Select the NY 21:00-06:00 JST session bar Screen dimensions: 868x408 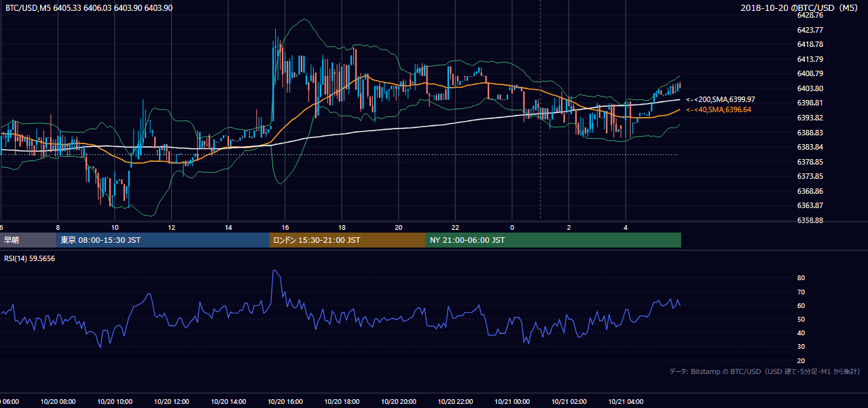point(553,240)
